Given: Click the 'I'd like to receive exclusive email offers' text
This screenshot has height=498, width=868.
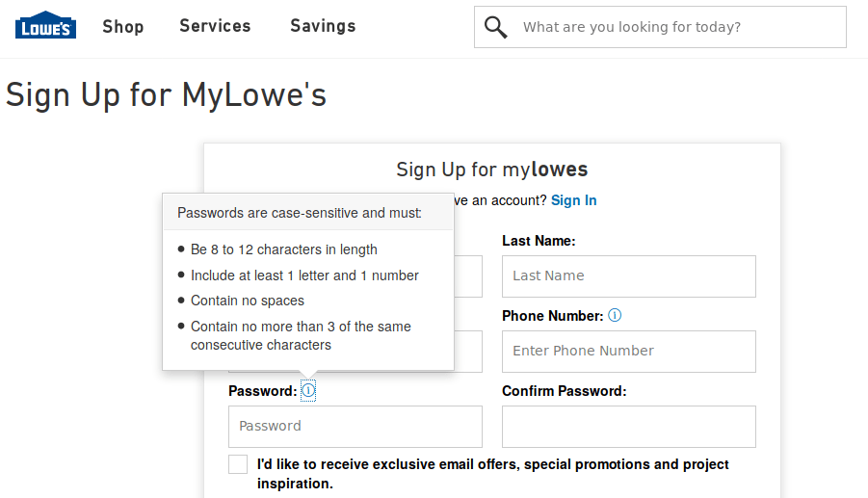Looking at the screenshot, I should tap(492, 464).
